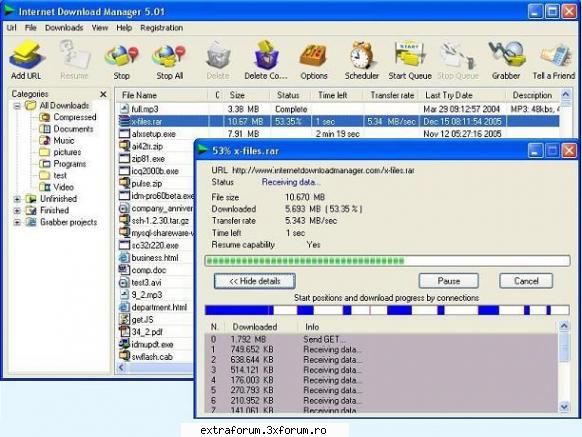This screenshot has width=582, height=437.
Task: Close the Categories panel with X
Action: 103,94
